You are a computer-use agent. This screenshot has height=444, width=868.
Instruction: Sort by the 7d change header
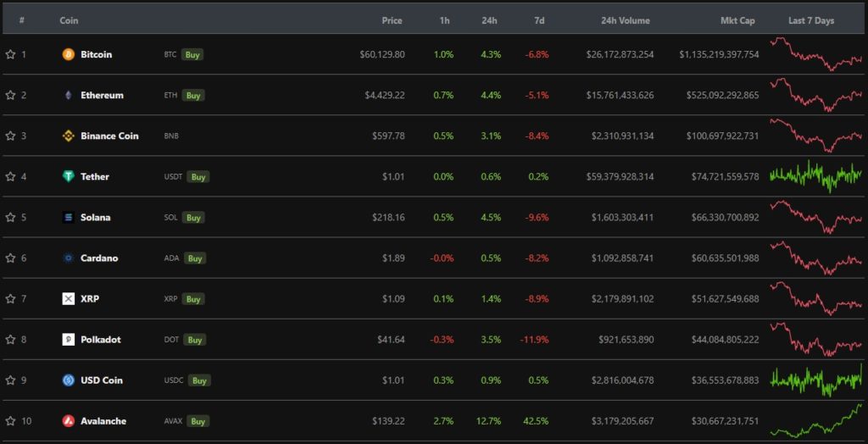click(x=540, y=20)
